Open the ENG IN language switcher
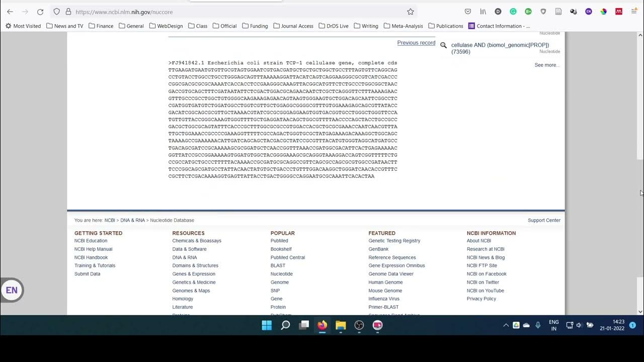644x362 pixels. 553,325
